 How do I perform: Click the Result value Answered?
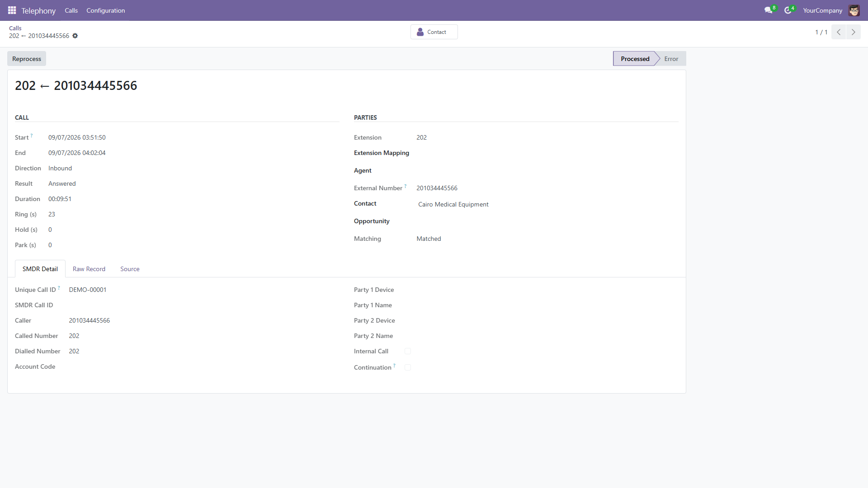tap(62, 183)
